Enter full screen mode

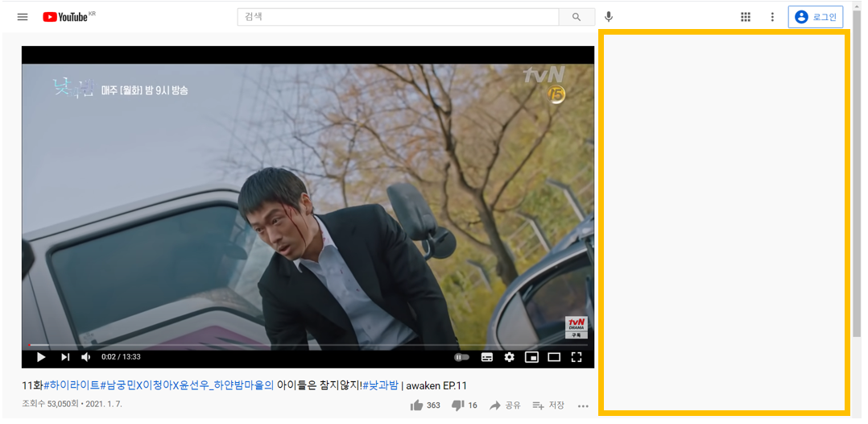[x=577, y=357]
